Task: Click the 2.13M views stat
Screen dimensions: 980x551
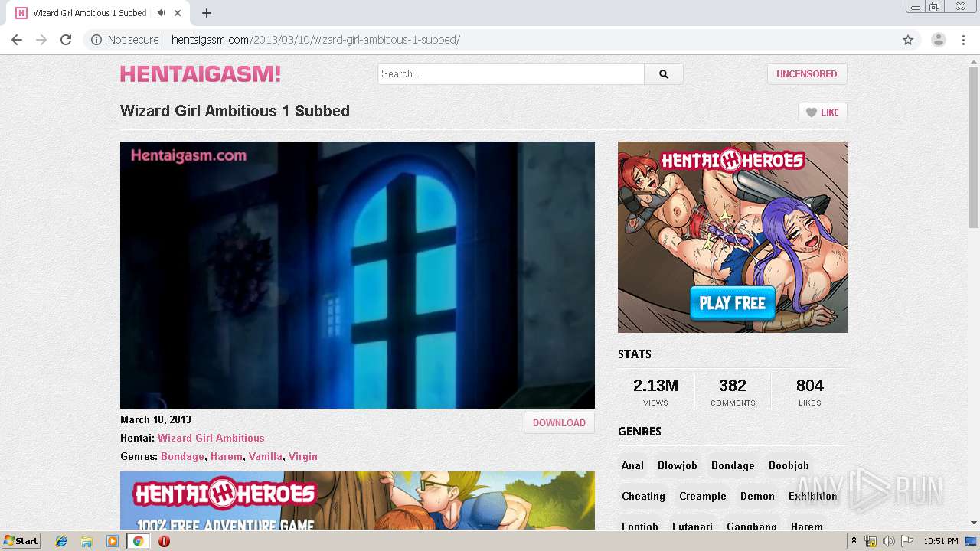Action: tap(655, 392)
